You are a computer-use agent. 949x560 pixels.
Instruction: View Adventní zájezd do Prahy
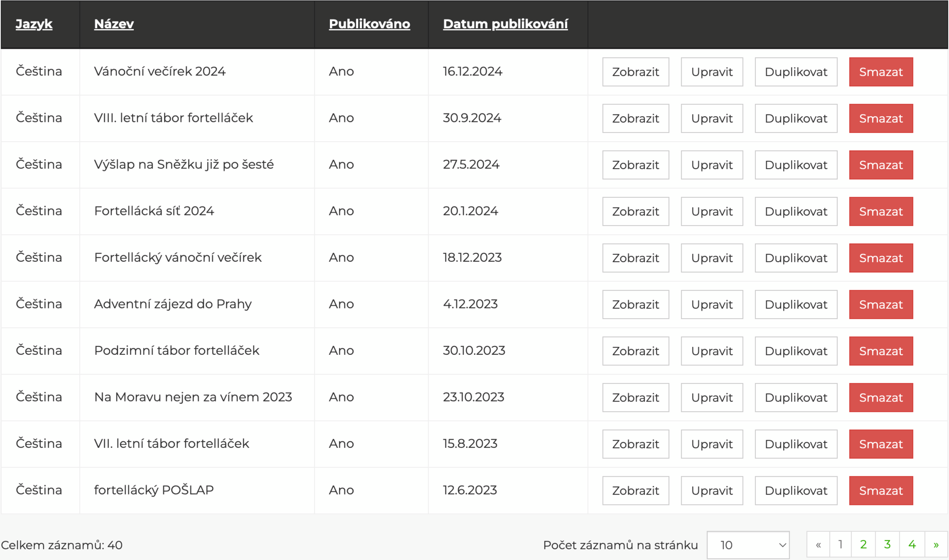(x=636, y=304)
